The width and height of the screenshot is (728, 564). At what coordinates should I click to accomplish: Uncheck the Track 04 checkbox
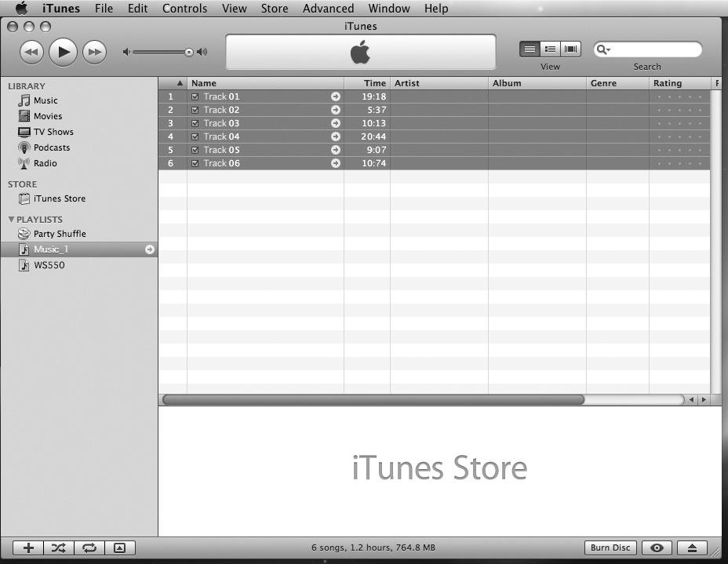pyautogui.click(x=195, y=136)
